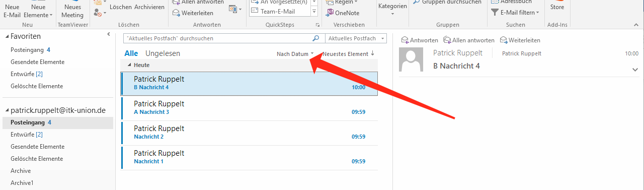The image size is (644, 190).
Task: Select the email A Nachricht 3
Action: [249, 108]
